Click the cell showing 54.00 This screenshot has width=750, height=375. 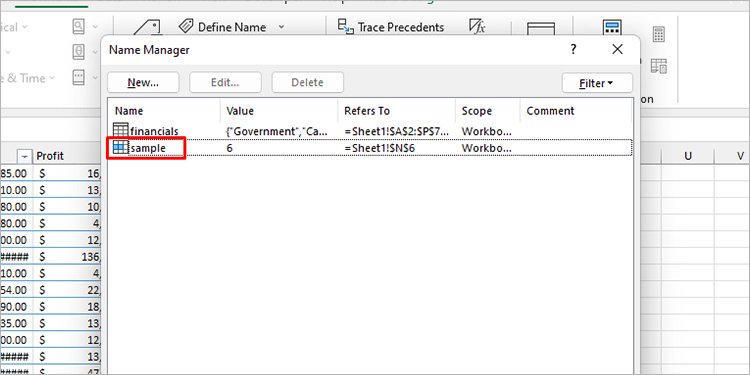pos(16,290)
